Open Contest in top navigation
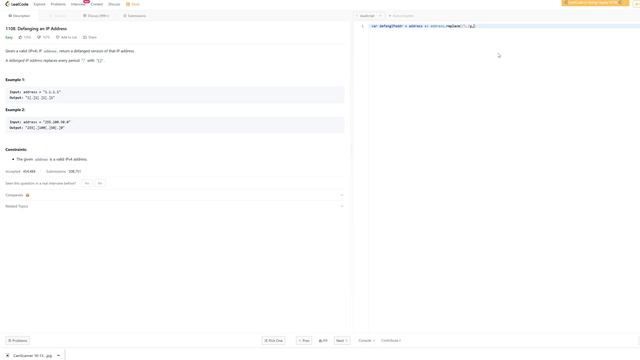Image resolution: width=640 pixels, height=360 pixels. (97, 4)
